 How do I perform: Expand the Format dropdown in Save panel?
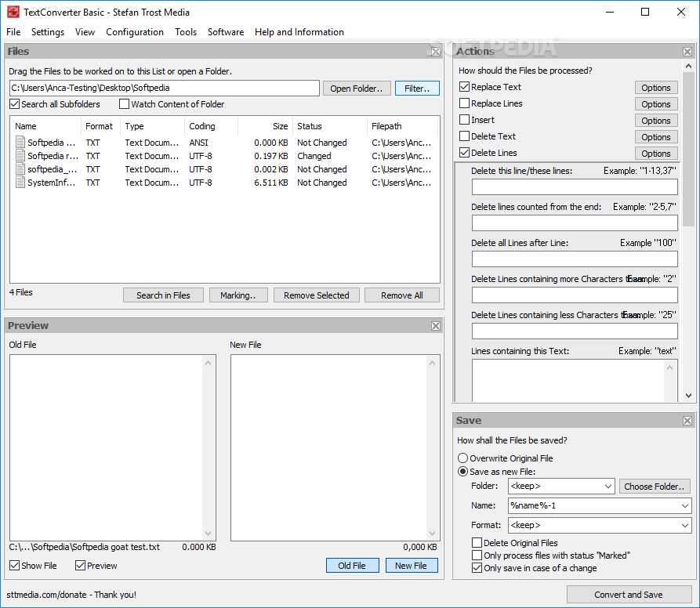685,526
